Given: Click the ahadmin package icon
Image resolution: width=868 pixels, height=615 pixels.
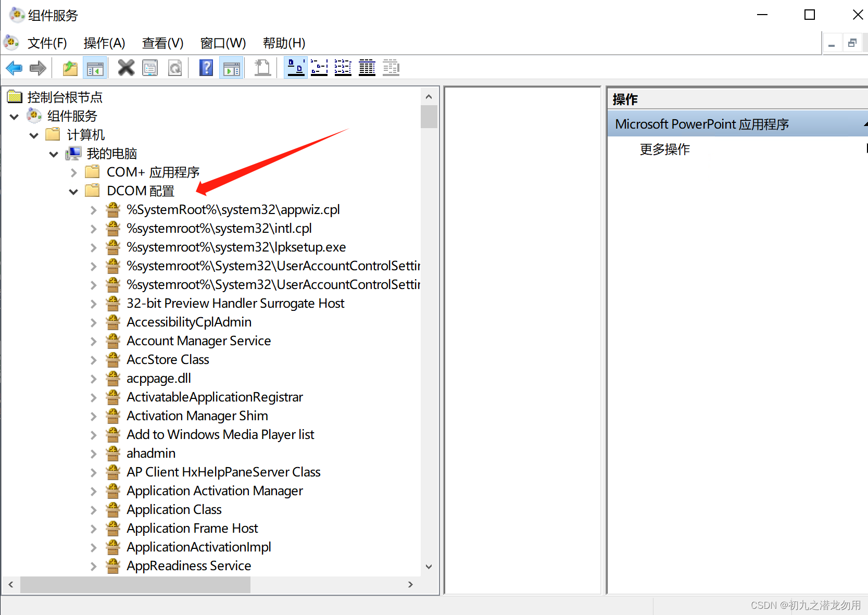Looking at the screenshot, I should [x=113, y=453].
